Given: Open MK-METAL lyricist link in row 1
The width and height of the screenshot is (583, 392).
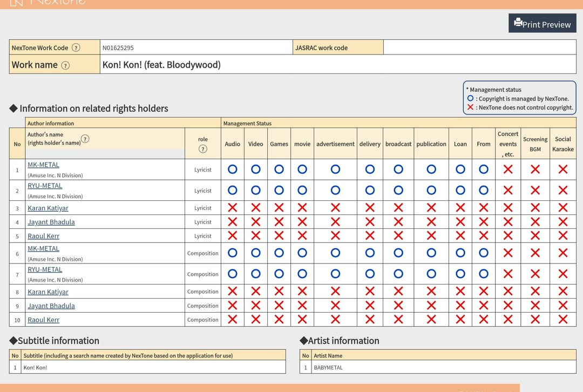Looking at the screenshot, I should tap(43, 165).
